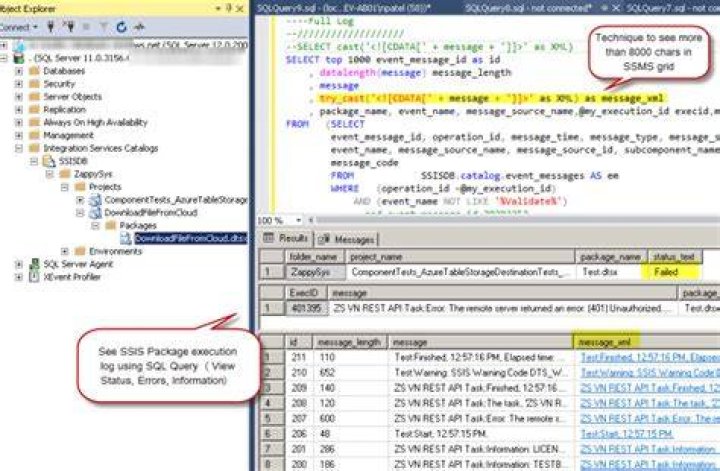
Task: Expand the Databases node
Action: pos(19,71)
